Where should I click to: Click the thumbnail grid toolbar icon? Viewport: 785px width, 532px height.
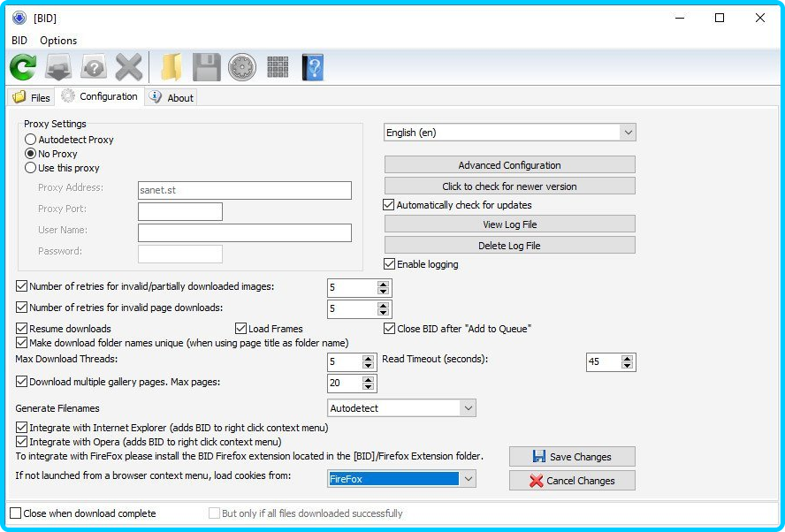[278, 67]
